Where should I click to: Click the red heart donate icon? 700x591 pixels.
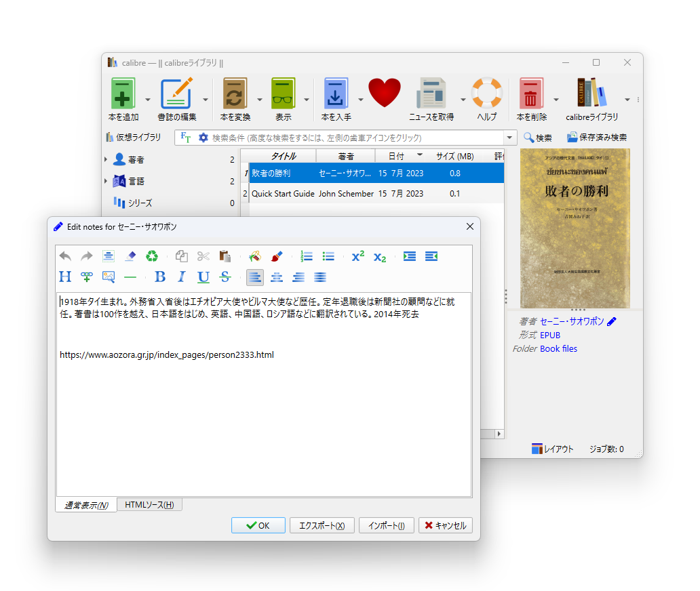(385, 92)
